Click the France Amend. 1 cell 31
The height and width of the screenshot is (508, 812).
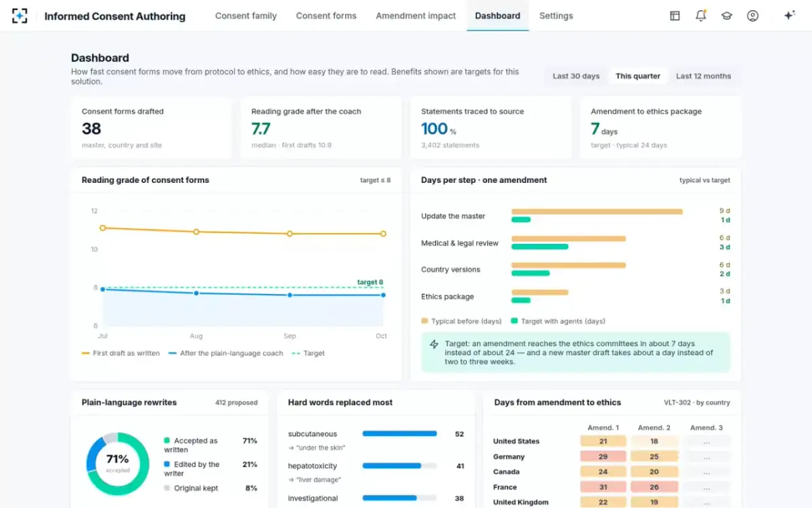point(603,487)
